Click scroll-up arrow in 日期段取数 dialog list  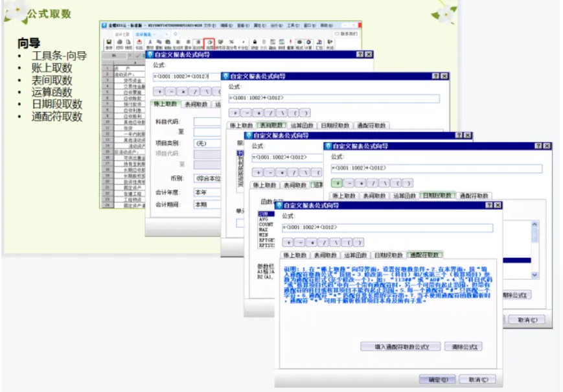(x=534, y=224)
